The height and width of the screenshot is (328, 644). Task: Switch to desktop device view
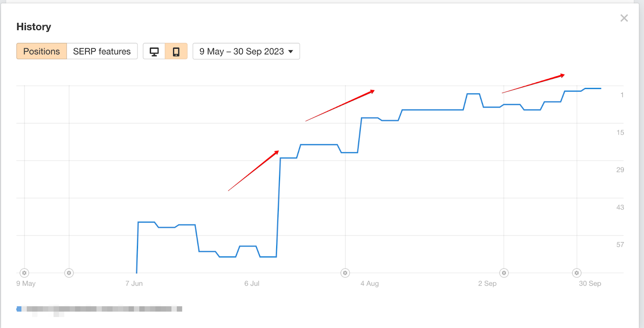[154, 51]
